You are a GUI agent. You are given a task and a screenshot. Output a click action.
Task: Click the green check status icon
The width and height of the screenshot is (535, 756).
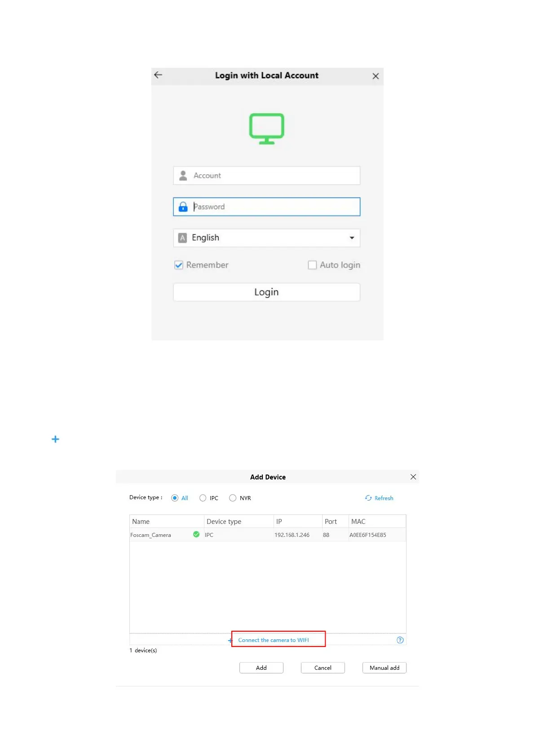click(x=196, y=534)
